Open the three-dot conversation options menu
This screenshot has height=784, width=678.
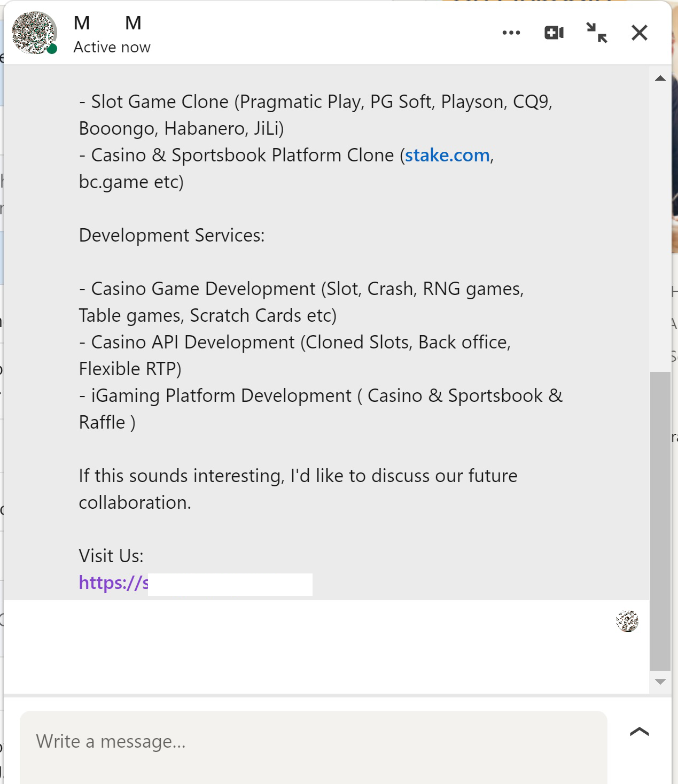coord(511,33)
